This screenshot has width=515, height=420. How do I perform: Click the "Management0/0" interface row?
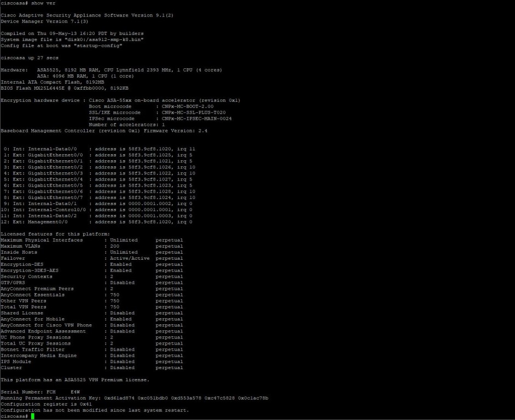point(96,222)
